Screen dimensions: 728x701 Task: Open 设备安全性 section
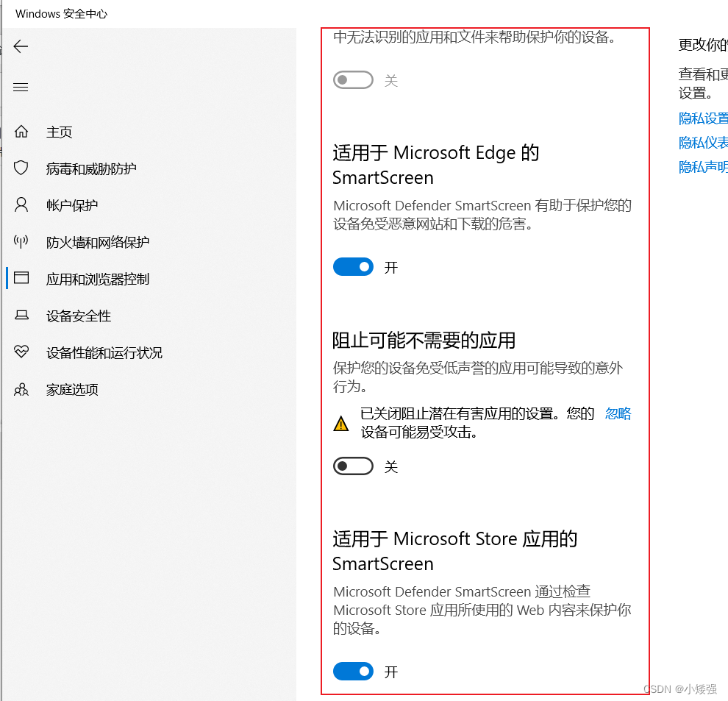(x=79, y=316)
